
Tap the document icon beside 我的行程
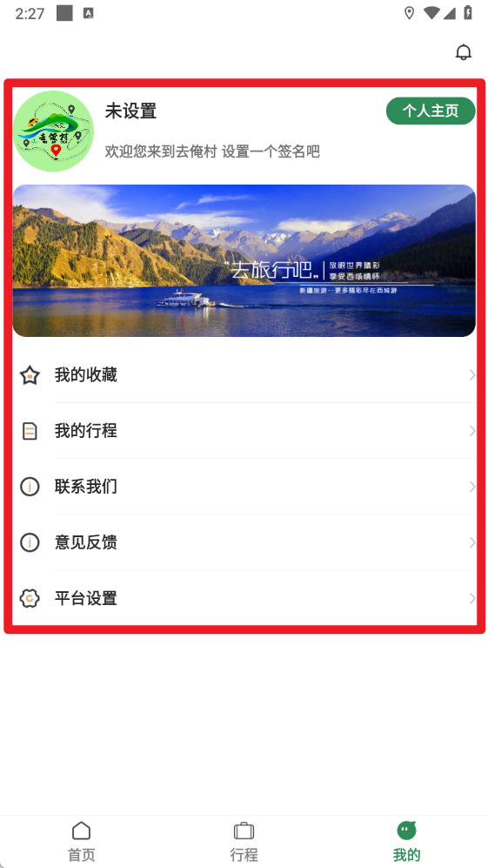pyautogui.click(x=30, y=431)
